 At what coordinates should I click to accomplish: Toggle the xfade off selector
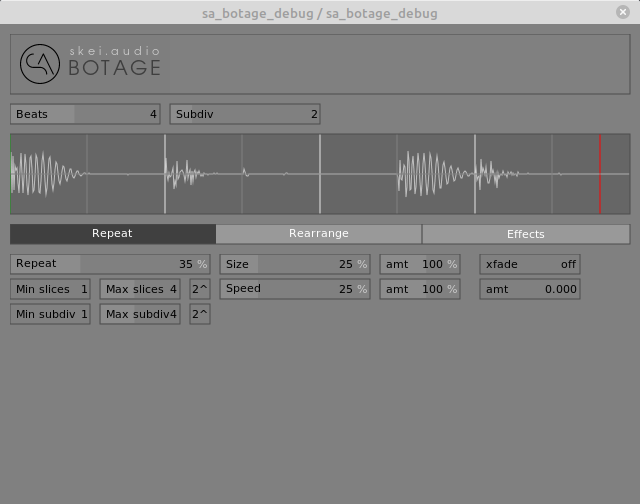tap(530, 264)
